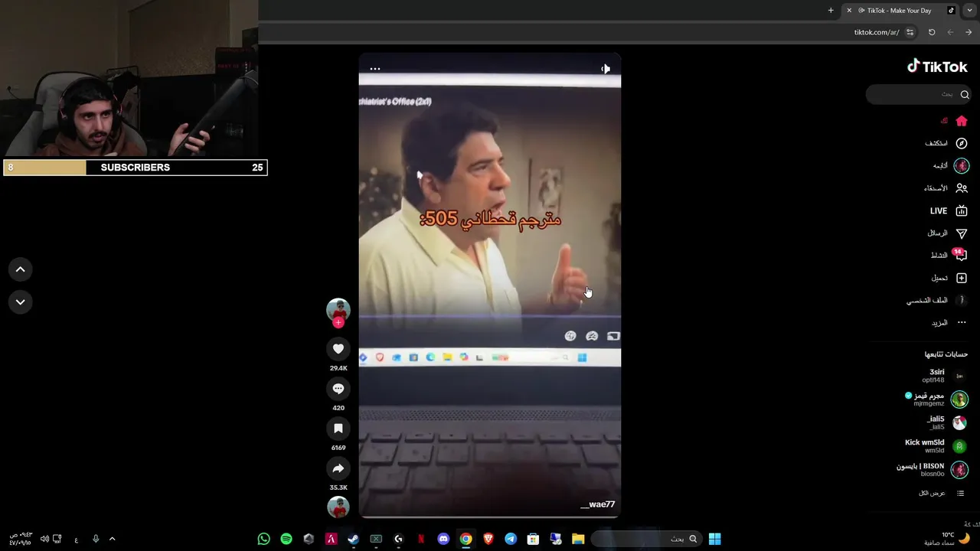Image resolution: width=980 pixels, height=551 pixels.
Task: Expand the See all (عرض الكل) accounts list
Action: pos(942,493)
